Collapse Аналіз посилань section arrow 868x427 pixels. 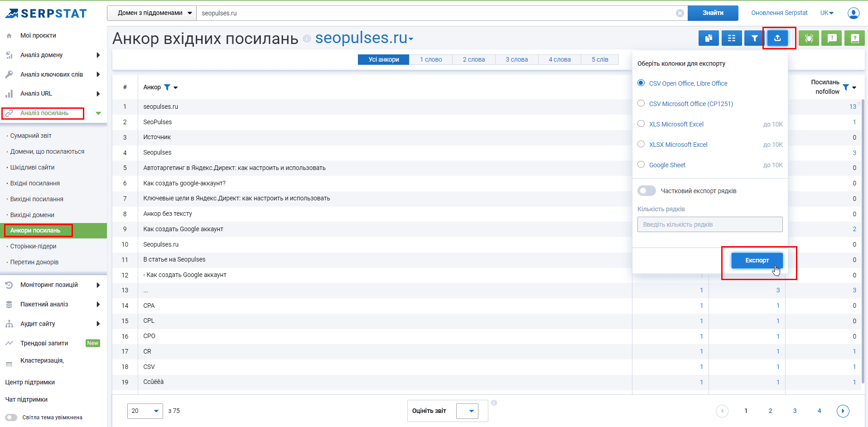[x=98, y=113]
